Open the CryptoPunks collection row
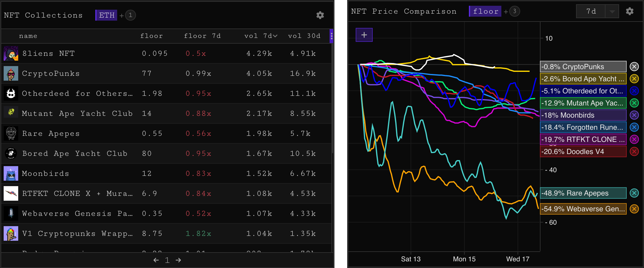 (x=166, y=73)
